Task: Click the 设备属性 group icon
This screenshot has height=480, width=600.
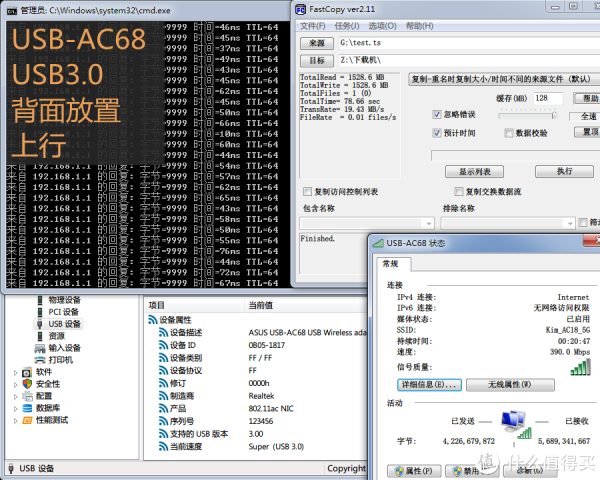Action: pyautogui.click(x=153, y=320)
